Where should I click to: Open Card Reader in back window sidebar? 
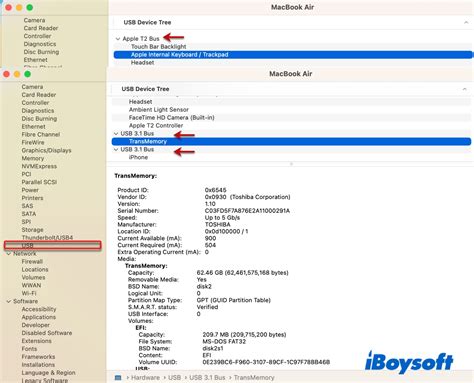pyautogui.click(x=41, y=28)
